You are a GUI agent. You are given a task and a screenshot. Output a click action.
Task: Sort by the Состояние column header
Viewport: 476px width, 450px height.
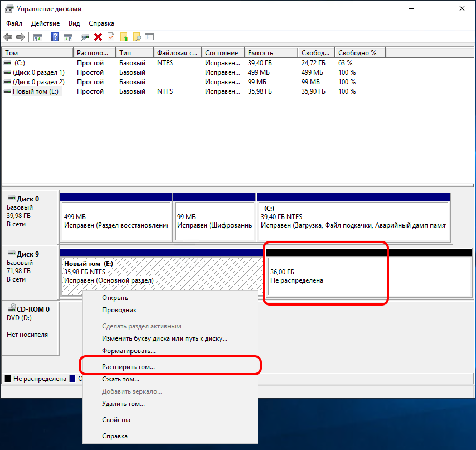point(223,52)
